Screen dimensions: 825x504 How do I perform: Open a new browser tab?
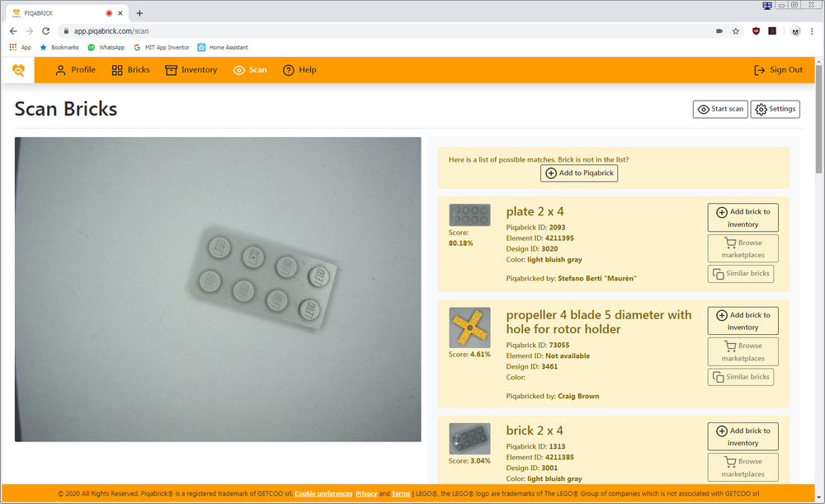pyautogui.click(x=139, y=13)
